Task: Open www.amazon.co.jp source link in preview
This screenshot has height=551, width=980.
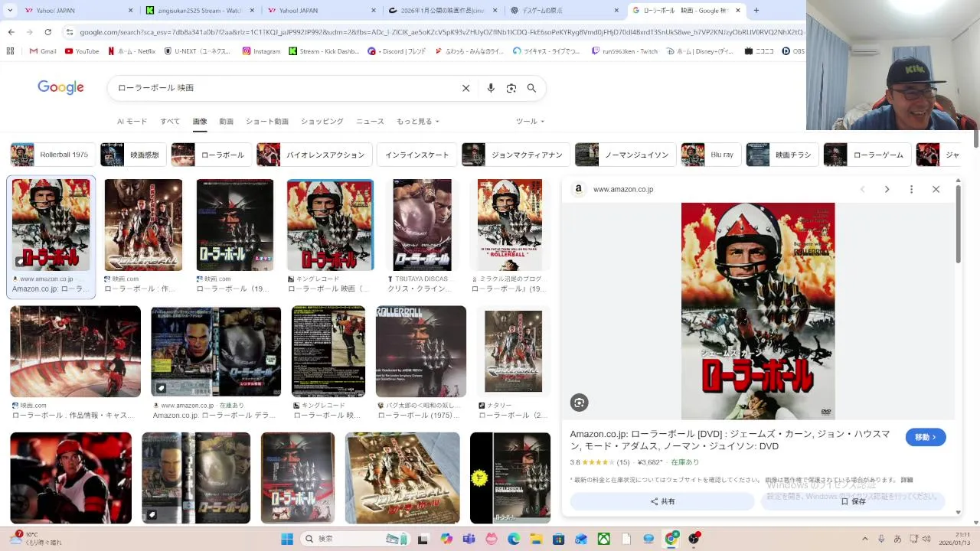Action: click(623, 189)
